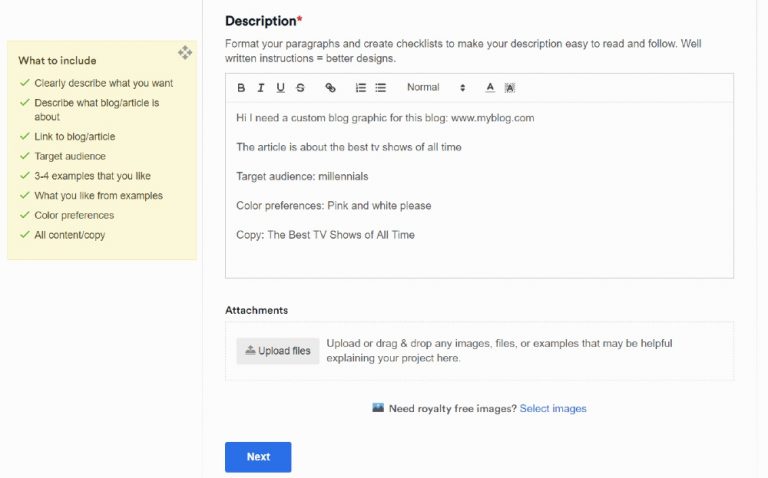The image size is (768, 478).
Task: Open the text background highlight color picker
Action: pyautogui.click(x=510, y=88)
